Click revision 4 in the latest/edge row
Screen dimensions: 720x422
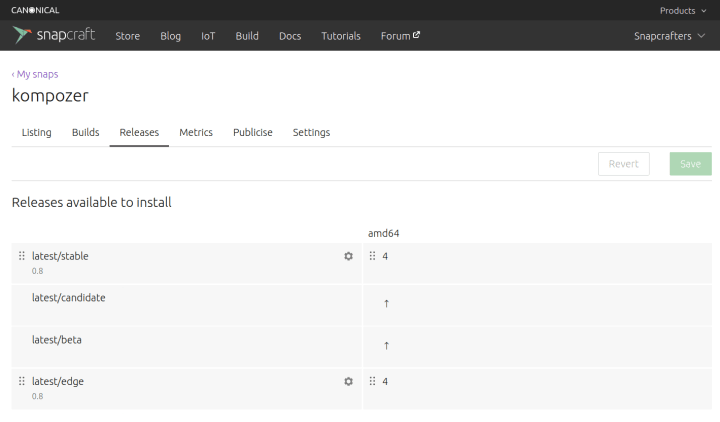tap(385, 382)
